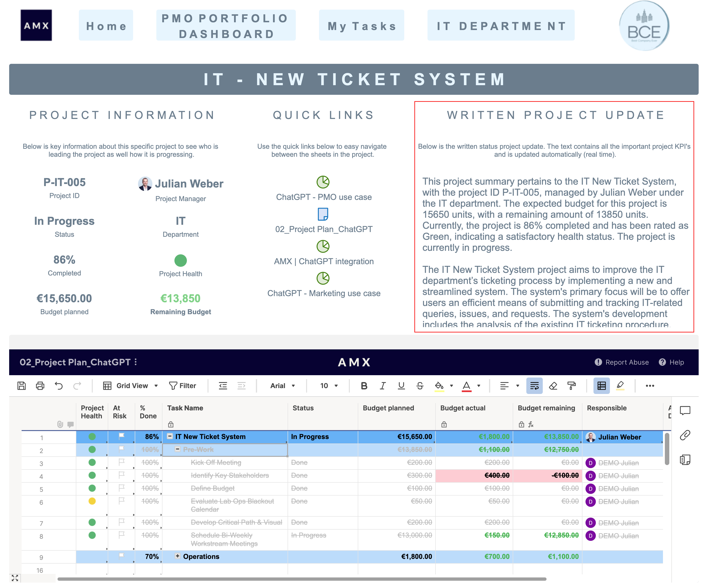701x588 pixels.
Task: Open the Attachments paperclip panel
Action: click(685, 435)
